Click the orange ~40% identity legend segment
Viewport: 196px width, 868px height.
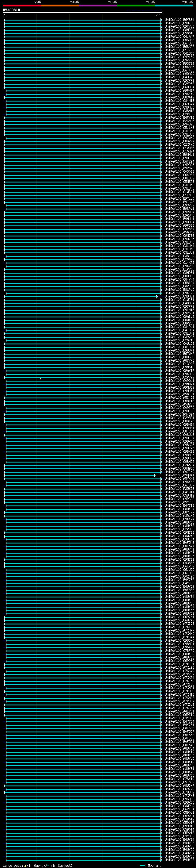60,6
